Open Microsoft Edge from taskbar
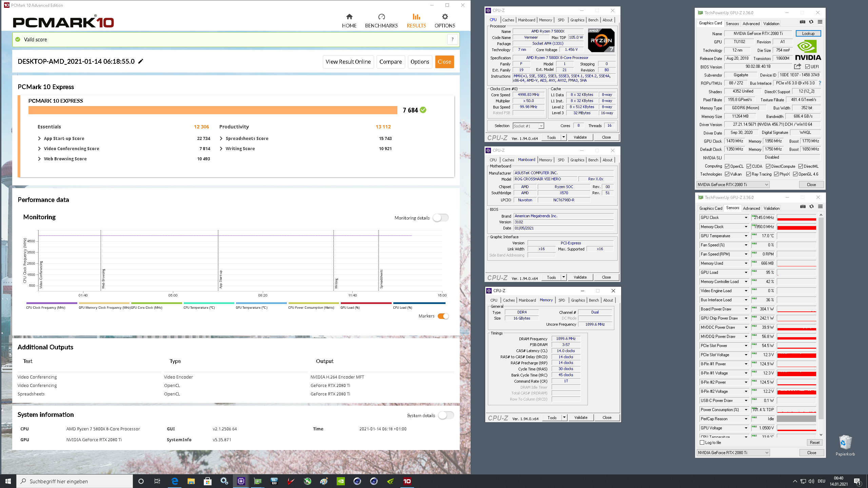The height and width of the screenshot is (488, 868). [x=175, y=481]
